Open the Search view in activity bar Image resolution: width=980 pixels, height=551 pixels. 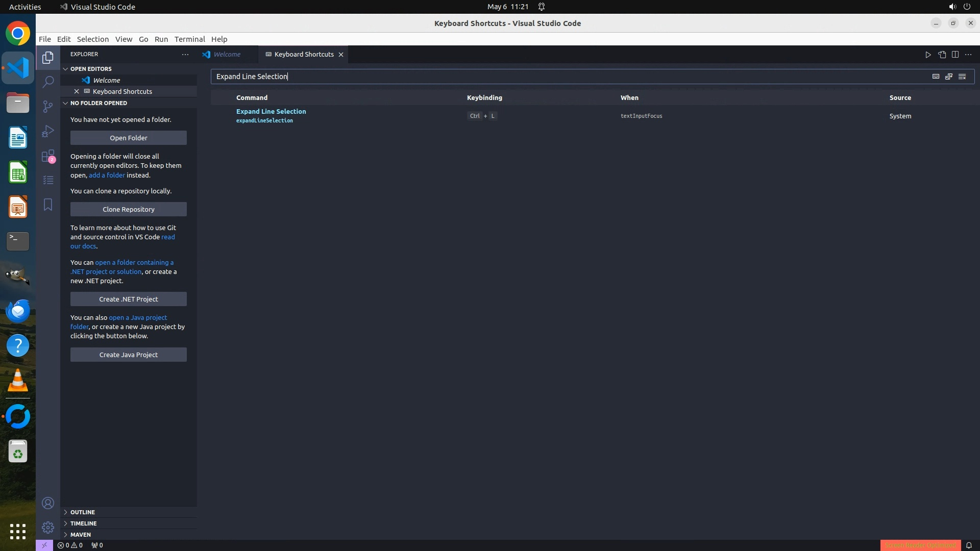point(48,82)
